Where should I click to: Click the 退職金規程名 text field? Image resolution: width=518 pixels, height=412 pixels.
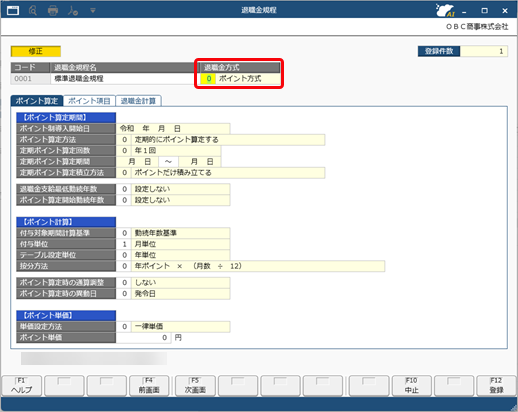click(x=122, y=79)
